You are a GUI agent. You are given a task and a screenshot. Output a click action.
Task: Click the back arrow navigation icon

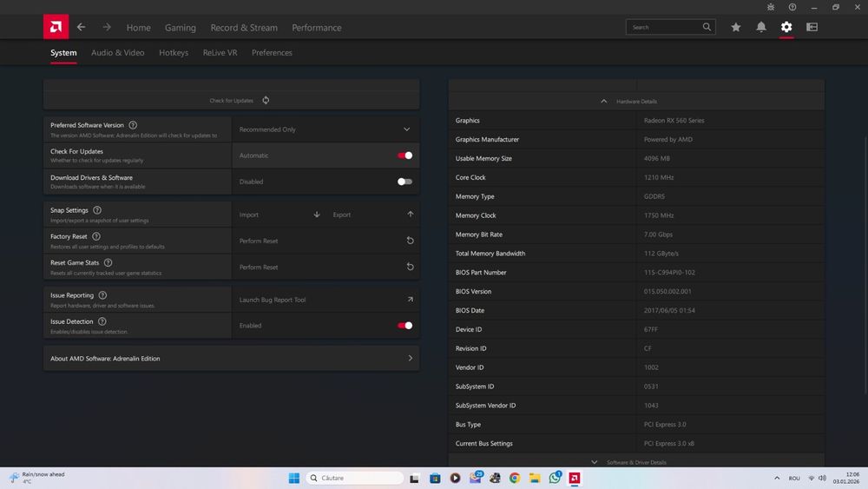81,27
